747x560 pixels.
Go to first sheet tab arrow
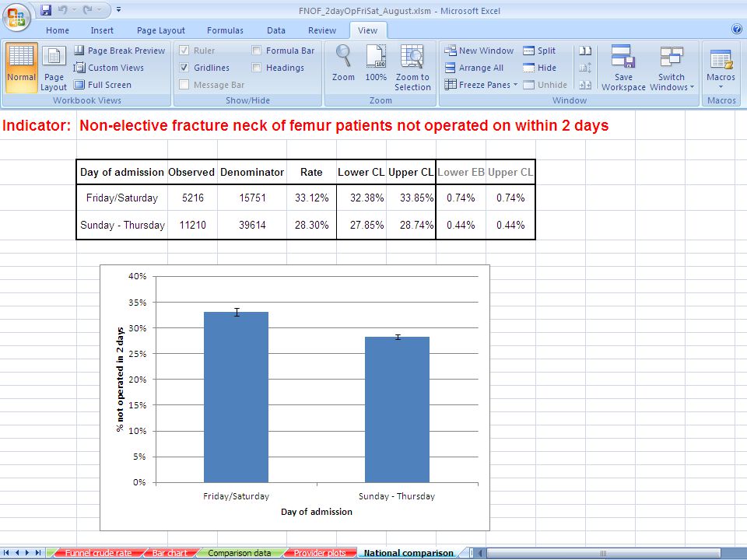(x=6, y=553)
